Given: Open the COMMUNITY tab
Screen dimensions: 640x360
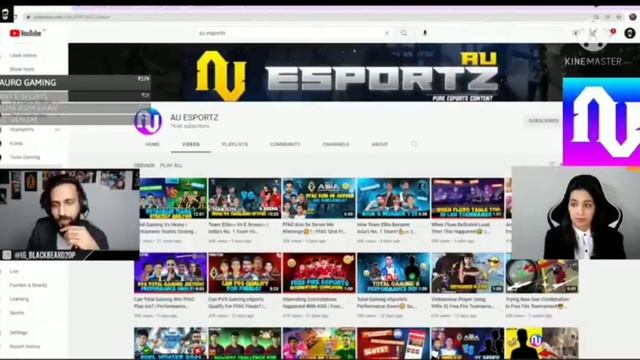Looking at the screenshot, I should point(285,144).
